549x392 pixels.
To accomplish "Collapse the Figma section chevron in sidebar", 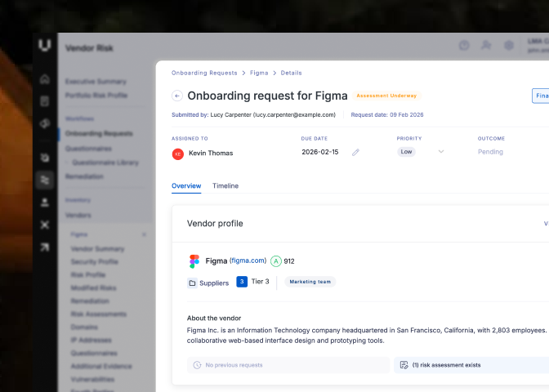I will coord(145,234).
